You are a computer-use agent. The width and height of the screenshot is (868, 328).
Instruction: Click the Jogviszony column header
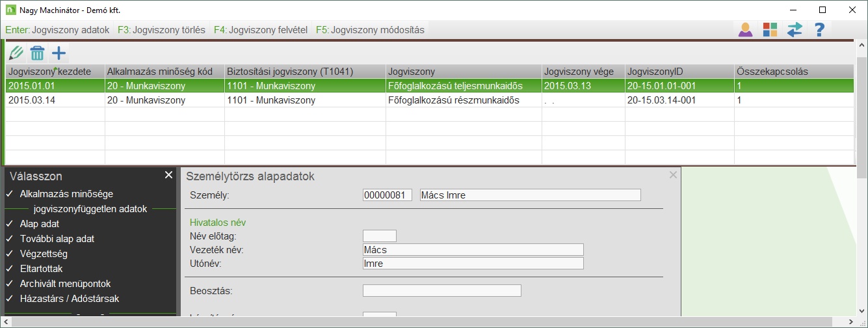tap(464, 72)
